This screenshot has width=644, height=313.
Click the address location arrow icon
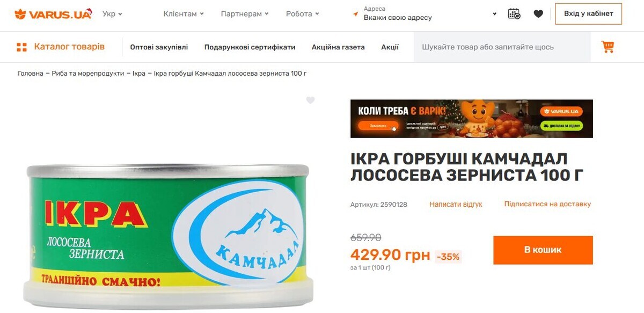point(355,14)
